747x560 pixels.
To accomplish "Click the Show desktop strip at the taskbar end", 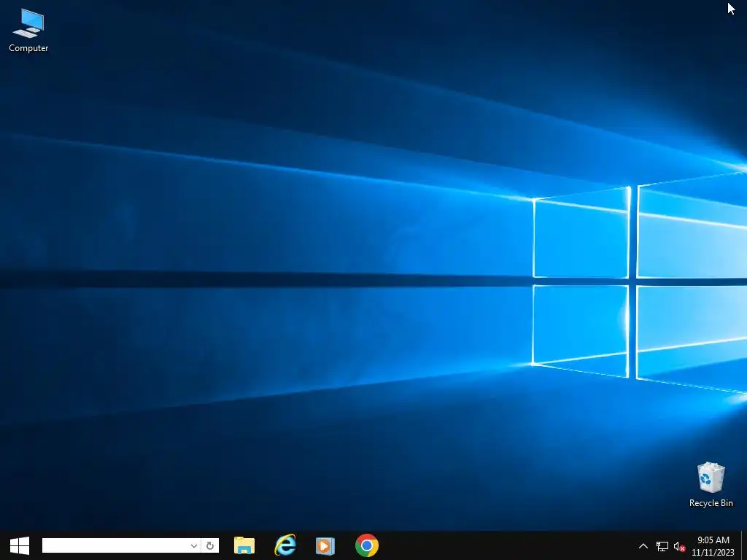I will point(744,545).
